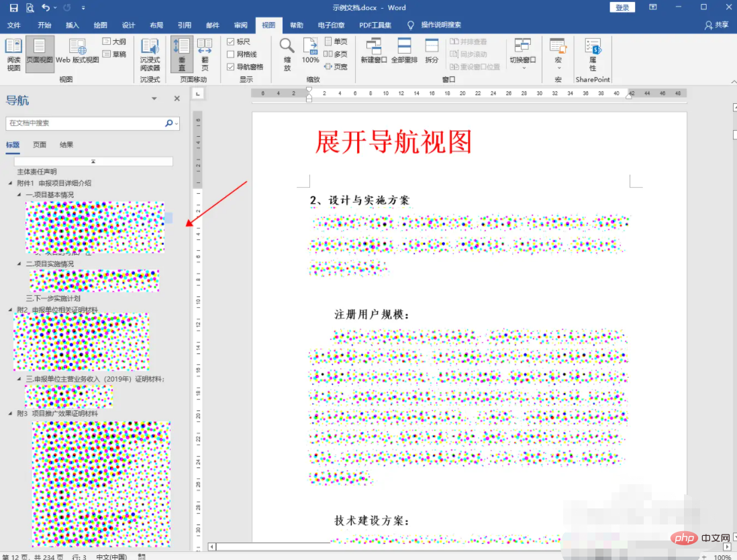Select 翻页 side-to-side page movement

[205, 54]
